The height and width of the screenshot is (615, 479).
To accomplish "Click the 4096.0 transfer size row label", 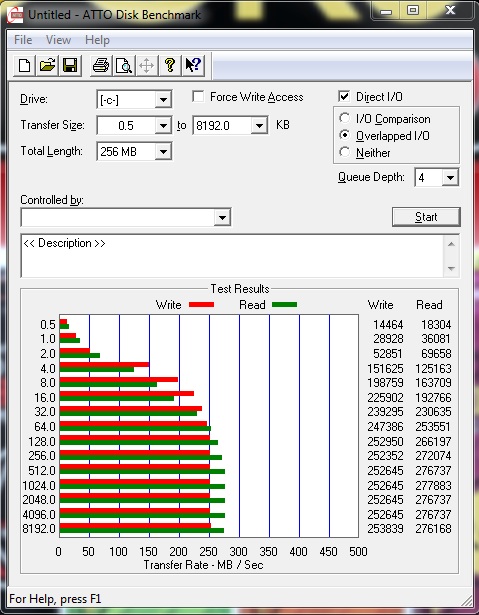I will coord(39,514).
